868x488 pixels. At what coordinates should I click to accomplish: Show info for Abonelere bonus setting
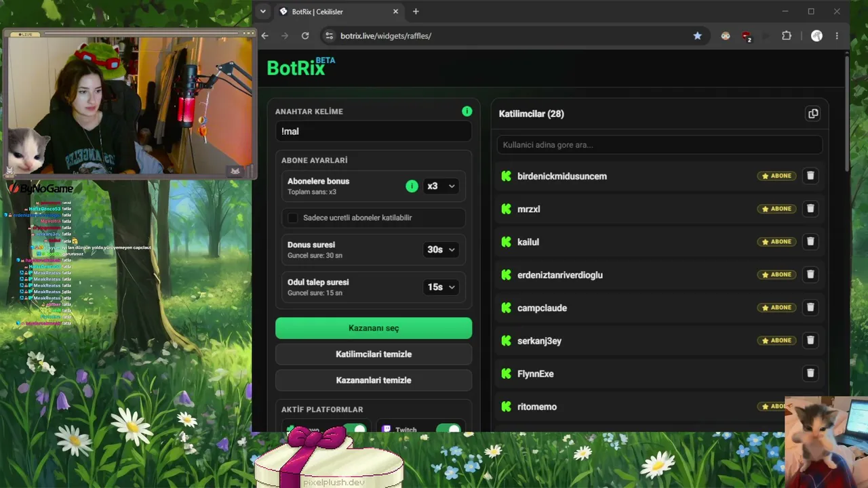[412, 186]
